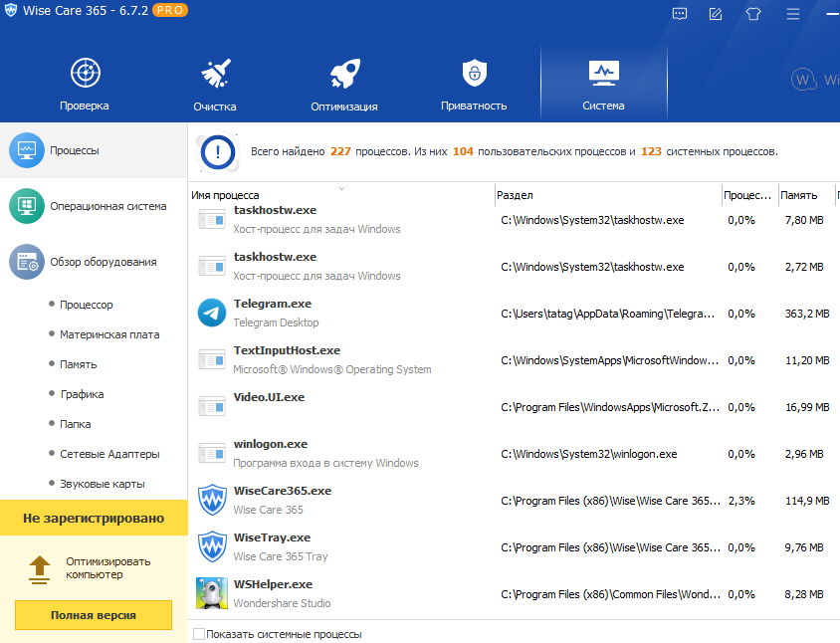Click memory value 114,9 MB
The image size is (840, 643).
pyautogui.click(x=807, y=501)
